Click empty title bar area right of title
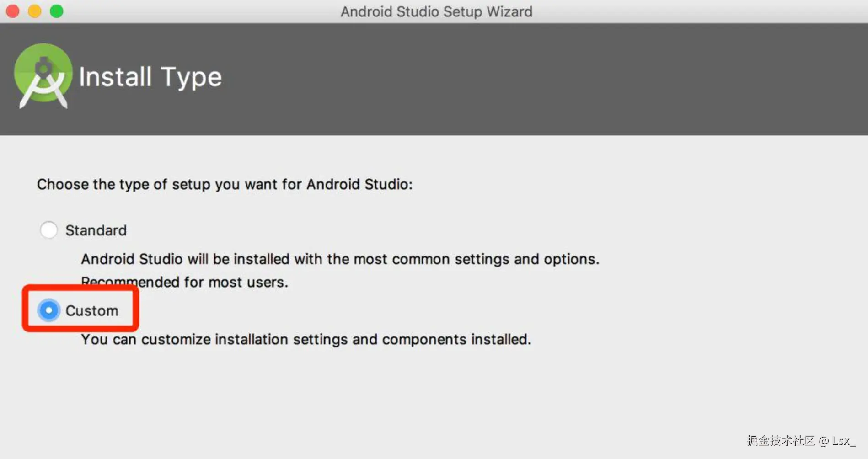The height and width of the screenshot is (459, 868). coord(686,11)
